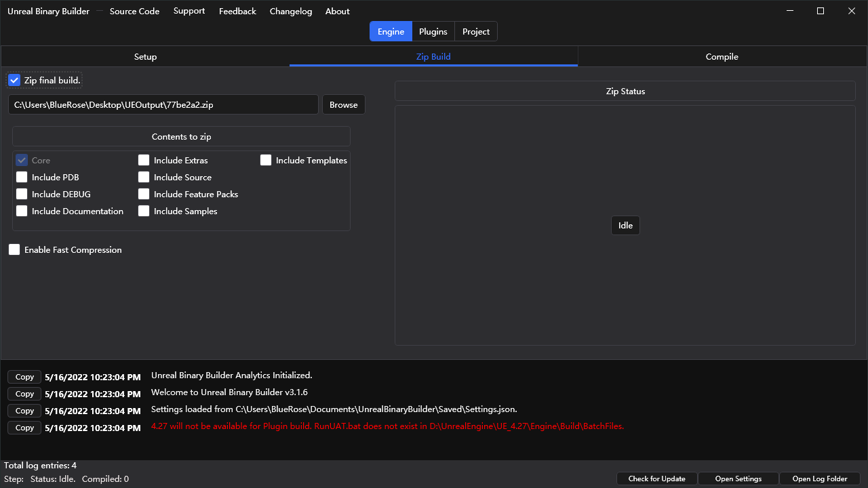Enable Fast Compression checkbox
The width and height of the screenshot is (868, 488).
(14, 250)
